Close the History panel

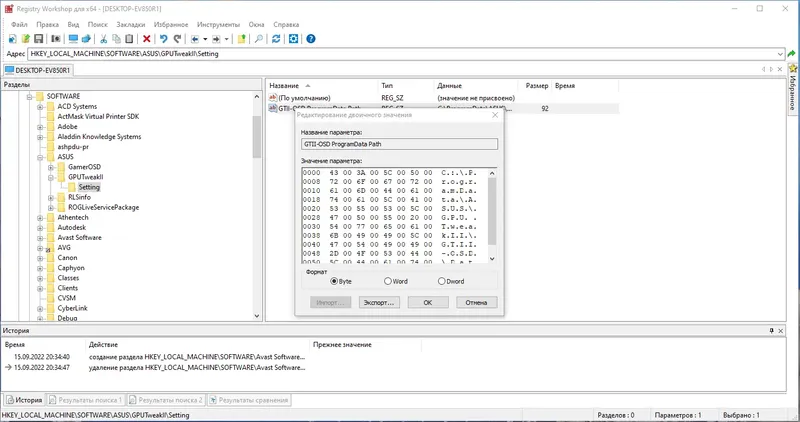[x=781, y=331]
